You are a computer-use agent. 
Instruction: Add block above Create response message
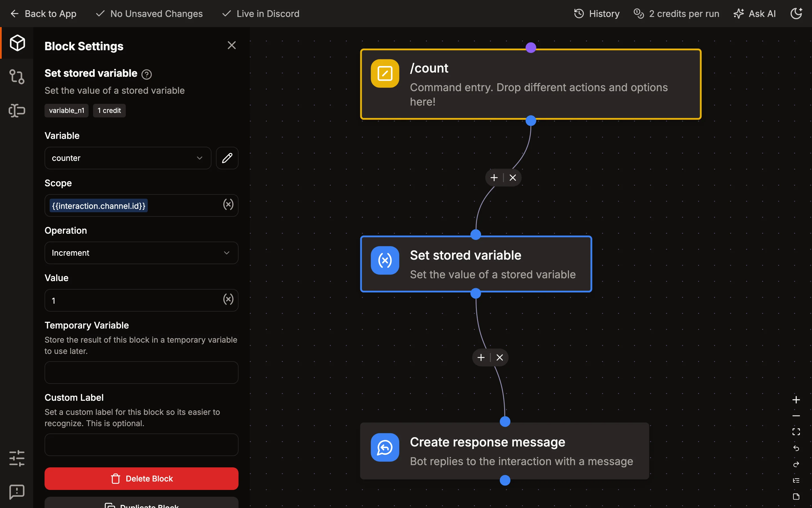[481, 358]
